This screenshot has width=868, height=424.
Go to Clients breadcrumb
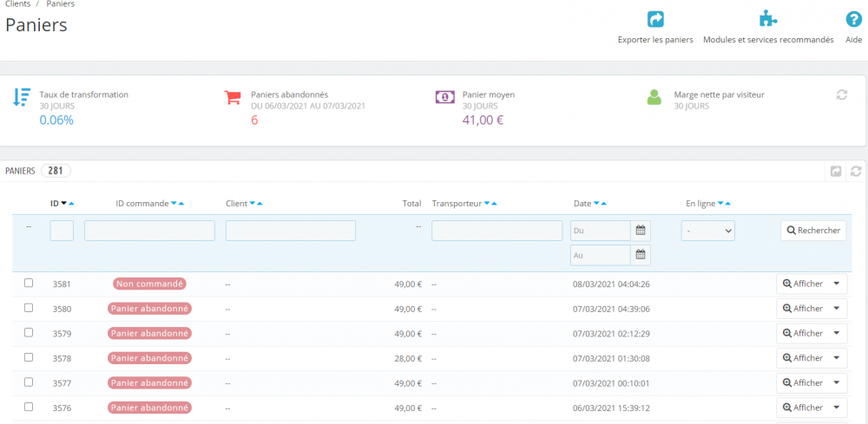click(x=17, y=3)
